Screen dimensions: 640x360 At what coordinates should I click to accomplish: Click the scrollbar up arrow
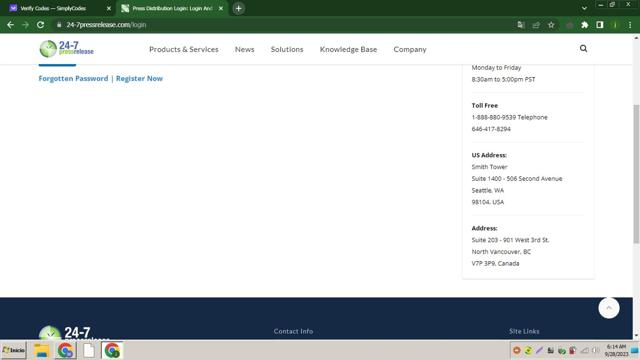click(x=636, y=38)
